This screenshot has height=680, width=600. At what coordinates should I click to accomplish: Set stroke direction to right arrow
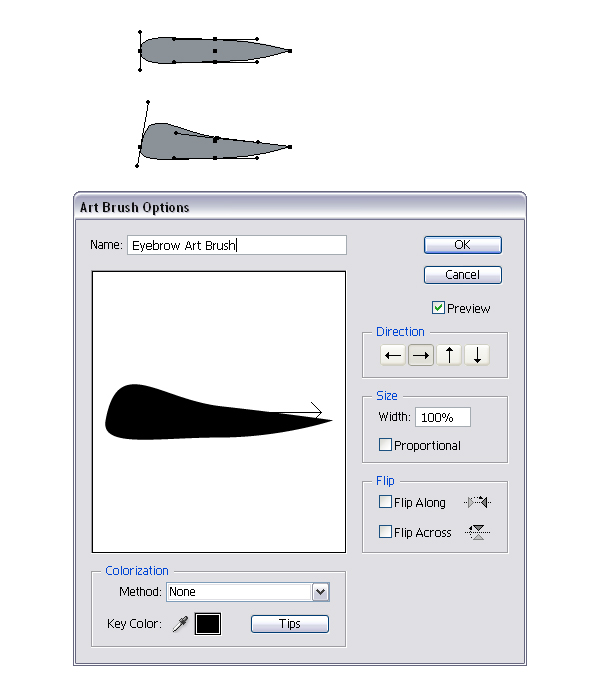click(421, 355)
